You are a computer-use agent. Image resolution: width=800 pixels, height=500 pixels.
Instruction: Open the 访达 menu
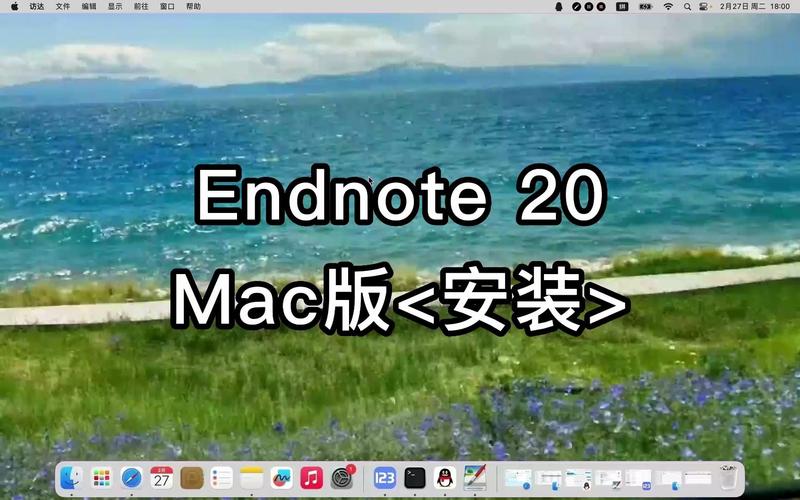[x=37, y=7]
